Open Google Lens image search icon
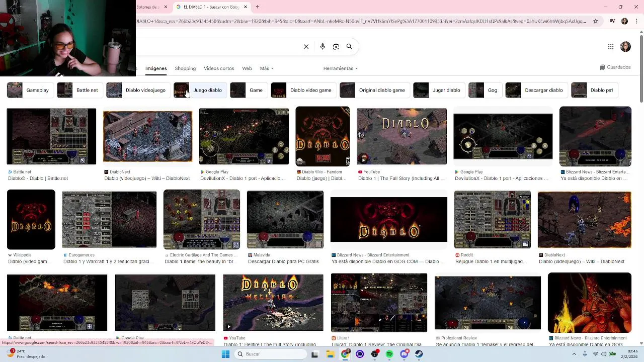Image resolution: width=644 pixels, height=362 pixels. pos(336,46)
